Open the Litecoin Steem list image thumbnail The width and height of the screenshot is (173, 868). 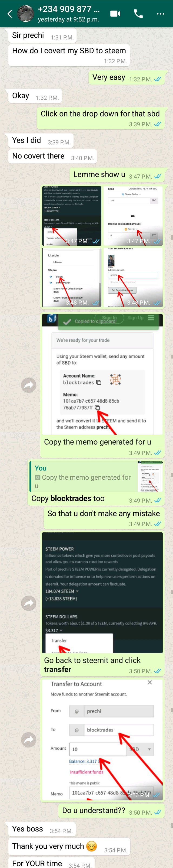(72, 277)
